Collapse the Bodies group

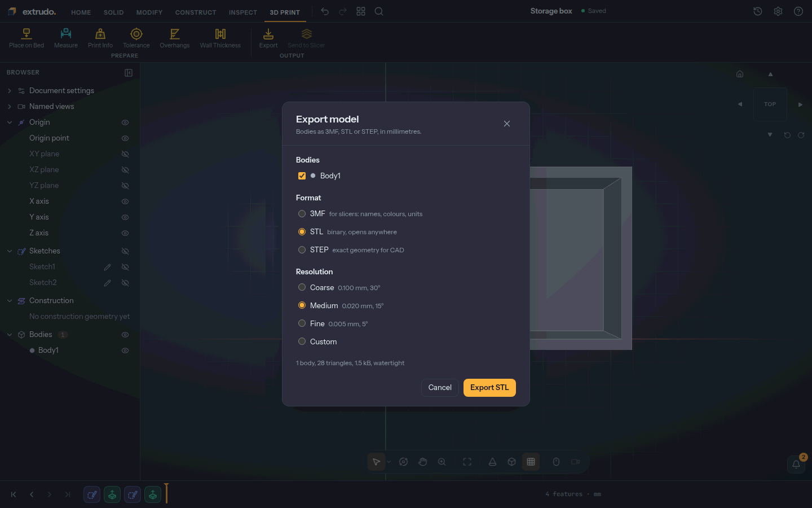coord(10,335)
